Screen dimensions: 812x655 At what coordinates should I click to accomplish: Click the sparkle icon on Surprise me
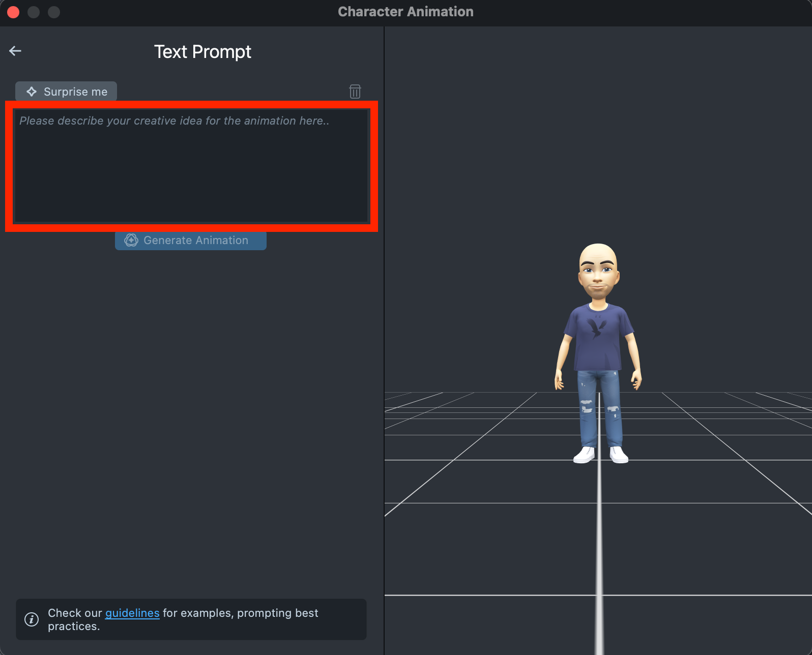(32, 92)
